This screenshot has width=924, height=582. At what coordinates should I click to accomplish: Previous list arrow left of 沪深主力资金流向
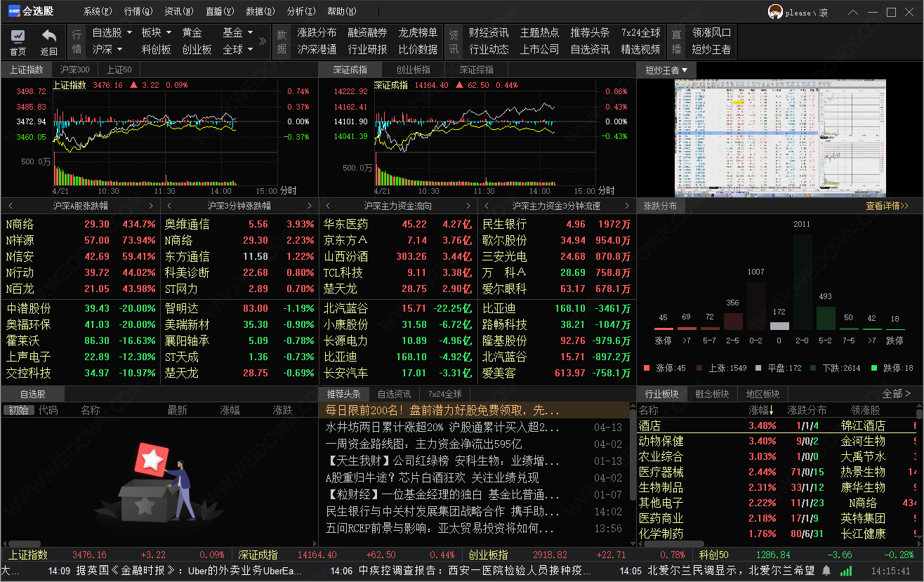point(328,206)
